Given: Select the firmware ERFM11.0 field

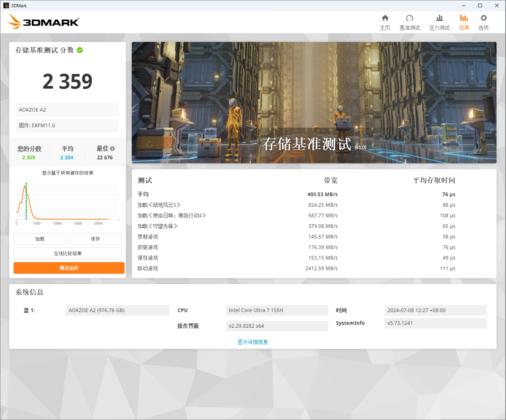Looking at the screenshot, I should (x=67, y=125).
